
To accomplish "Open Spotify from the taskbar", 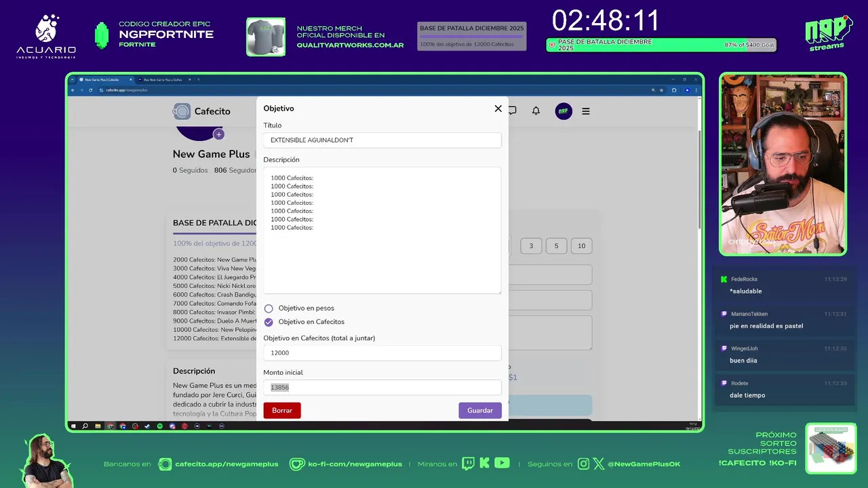I will (160, 426).
